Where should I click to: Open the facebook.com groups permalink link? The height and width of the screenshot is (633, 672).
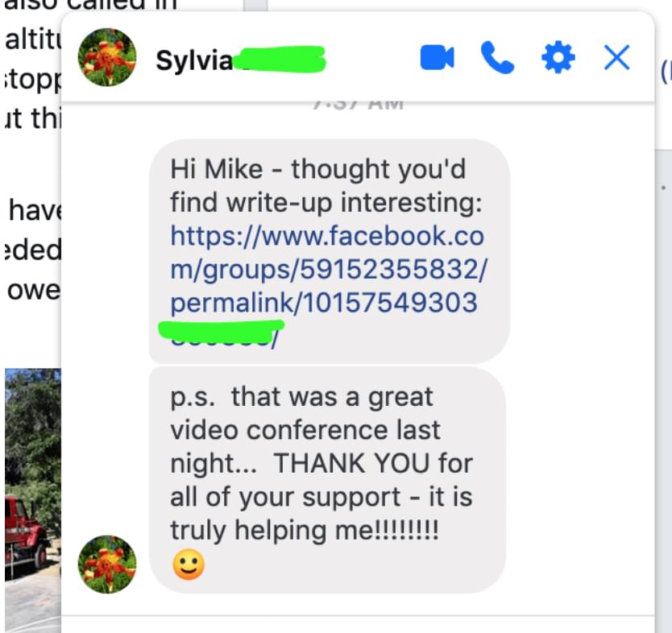pos(328,269)
